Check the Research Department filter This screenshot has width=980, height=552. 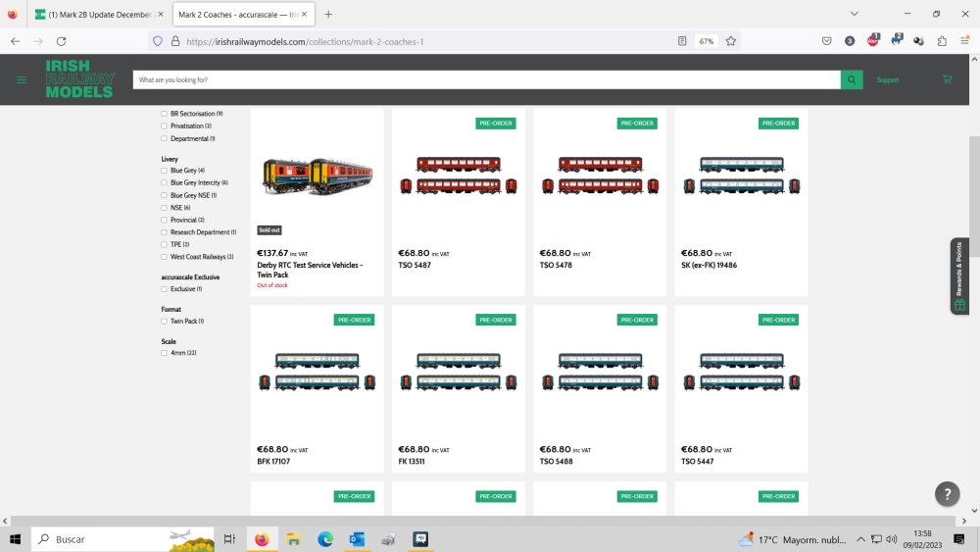pos(164,232)
